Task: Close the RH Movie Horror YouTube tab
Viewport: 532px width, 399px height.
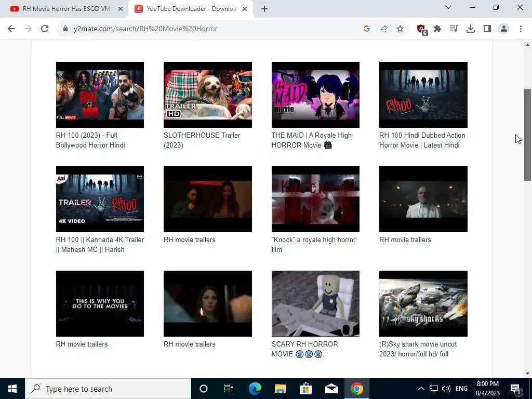Action: [x=121, y=9]
